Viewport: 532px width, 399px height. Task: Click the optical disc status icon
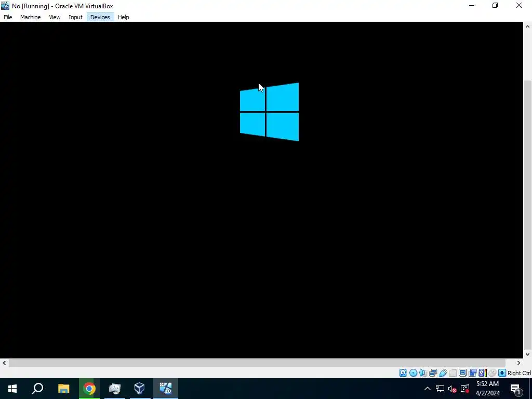(x=413, y=373)
